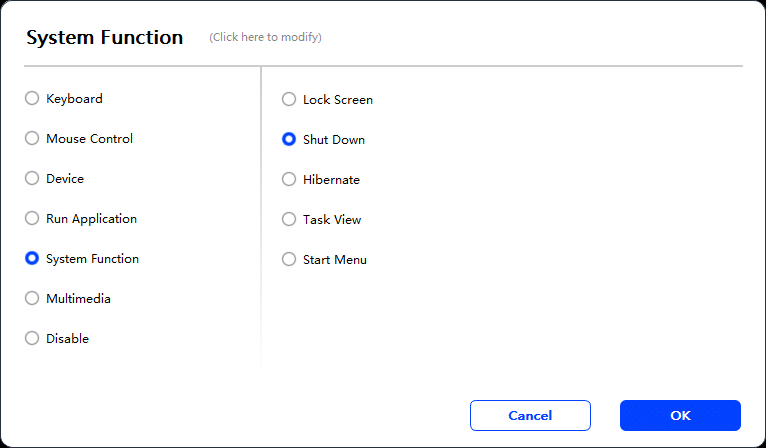Viewport: 766px width, 448px height.
Task: Click the Cancel button
Action: pos(530,415)
